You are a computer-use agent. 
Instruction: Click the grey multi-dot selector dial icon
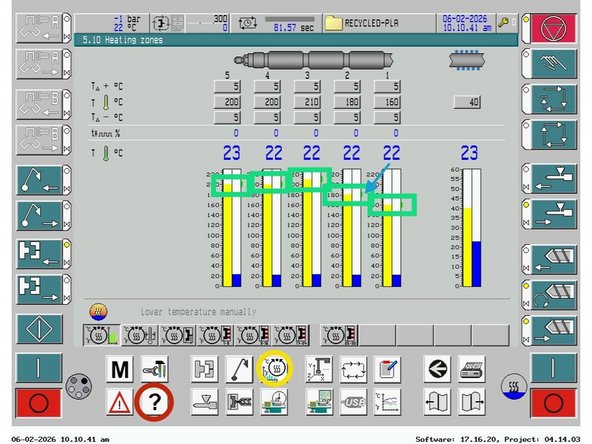click(x=79, y=386)
